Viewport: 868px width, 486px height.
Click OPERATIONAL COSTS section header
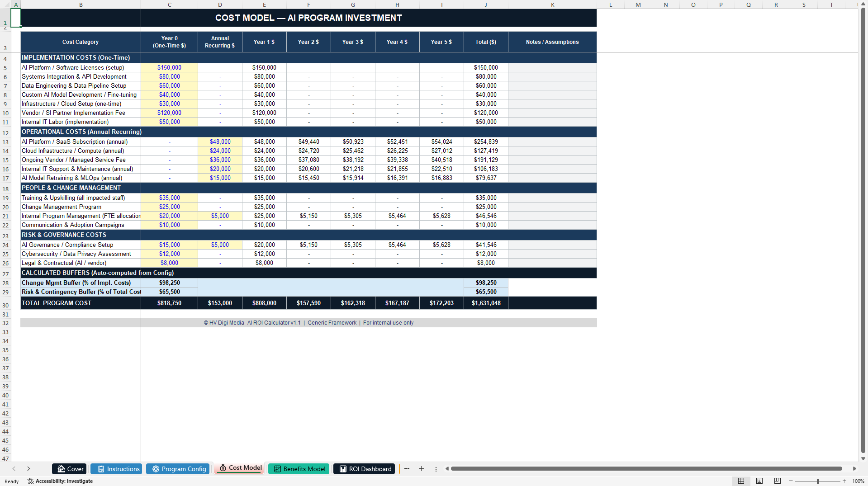tap(81, 132)
